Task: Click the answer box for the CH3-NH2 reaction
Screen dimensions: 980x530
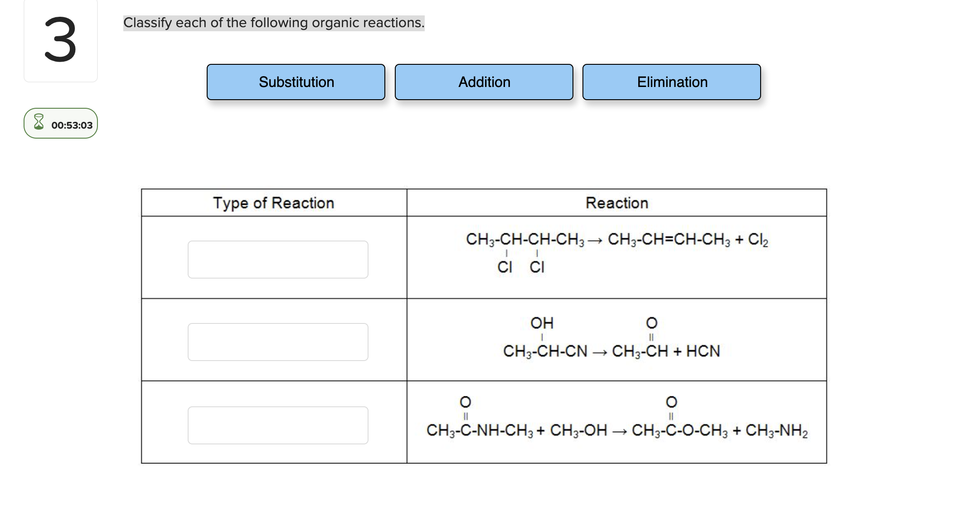Action: click(x=278, y=425)
